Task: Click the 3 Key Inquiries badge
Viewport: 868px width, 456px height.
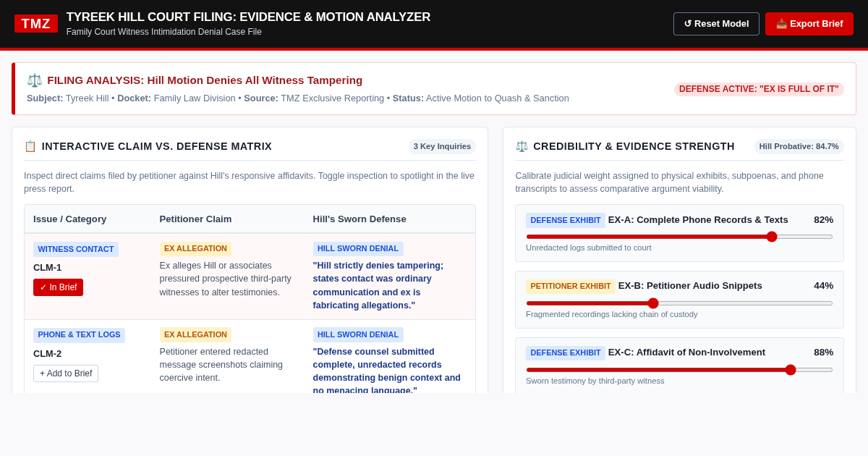Action: click(x=442, y=146)
